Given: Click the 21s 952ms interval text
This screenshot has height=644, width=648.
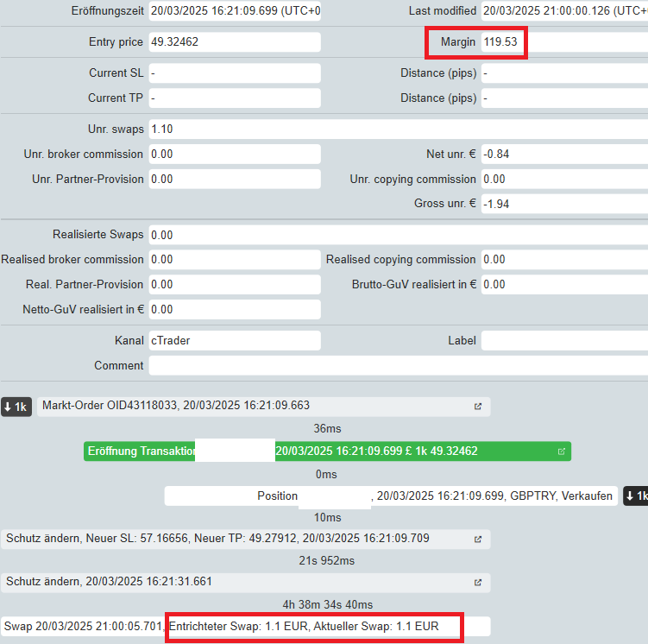Looking at the screenshot, I should [x=326, y=561].
